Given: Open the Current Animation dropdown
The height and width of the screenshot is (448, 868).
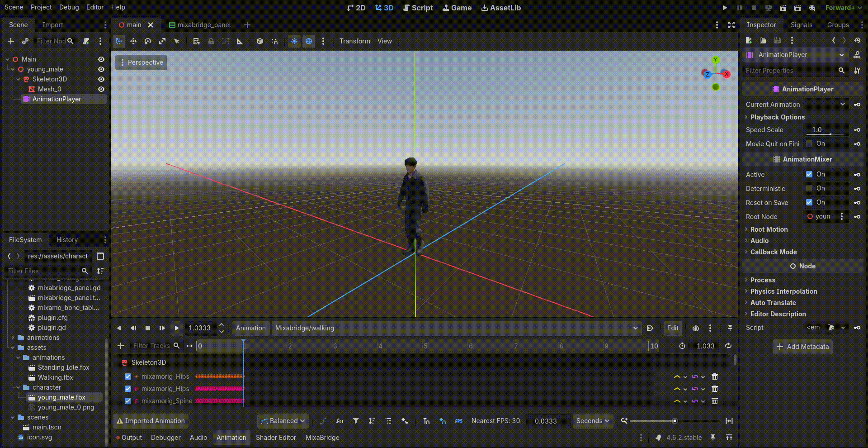Looking at the screenshot, I should 842,104.
